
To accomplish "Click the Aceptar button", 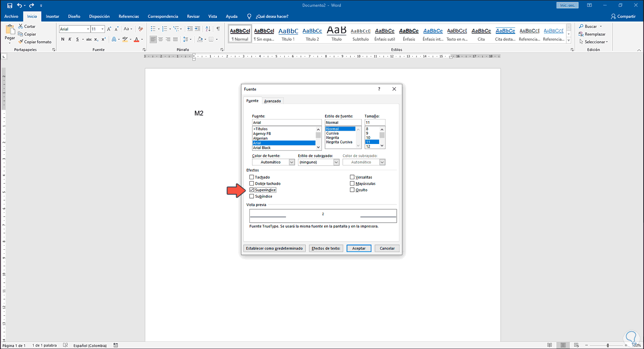I will [x=358, y=248].
